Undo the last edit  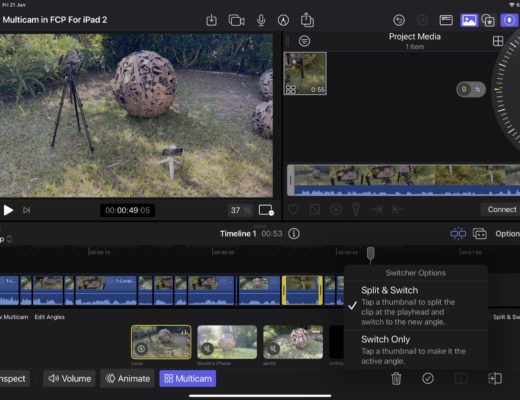pyautogui.click(x=399, y=20)
